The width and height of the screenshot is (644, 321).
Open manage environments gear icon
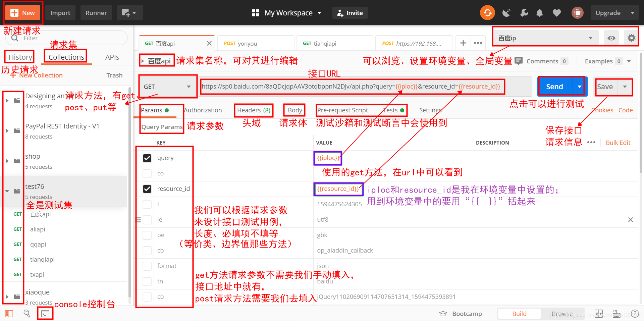[631, 38]
